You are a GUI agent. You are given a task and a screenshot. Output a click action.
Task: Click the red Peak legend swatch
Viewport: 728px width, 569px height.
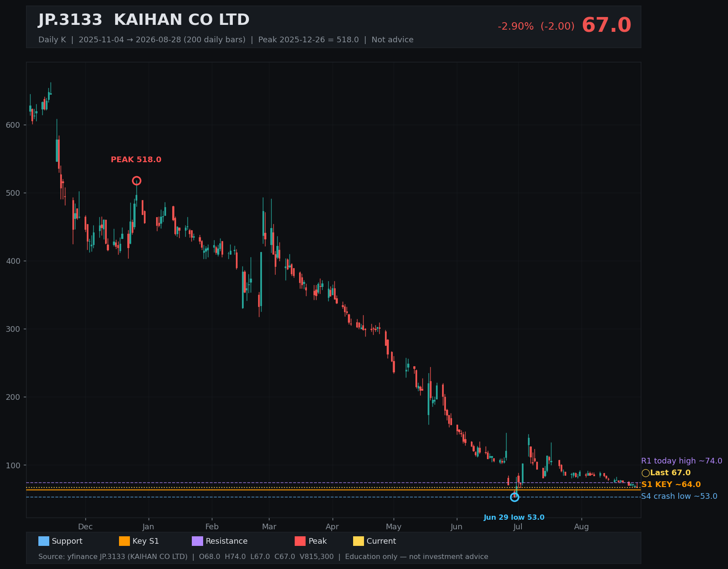click(300, 541)
